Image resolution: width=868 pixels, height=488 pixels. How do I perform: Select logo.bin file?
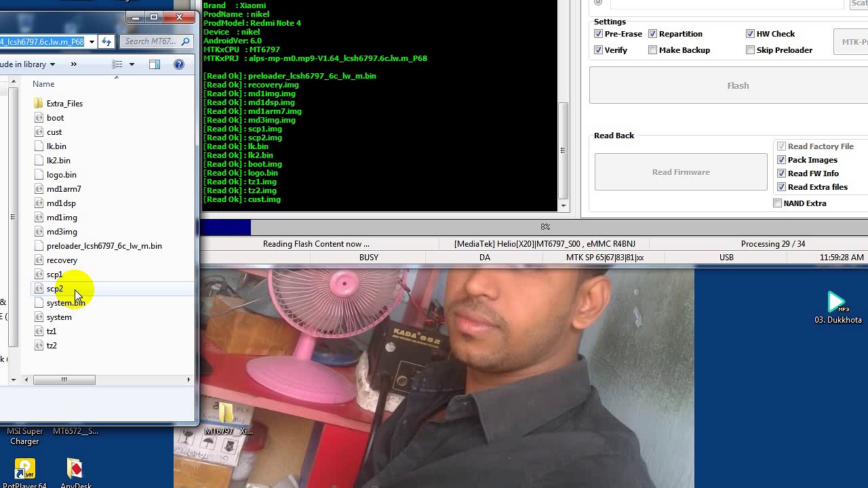tap(61, 175)
